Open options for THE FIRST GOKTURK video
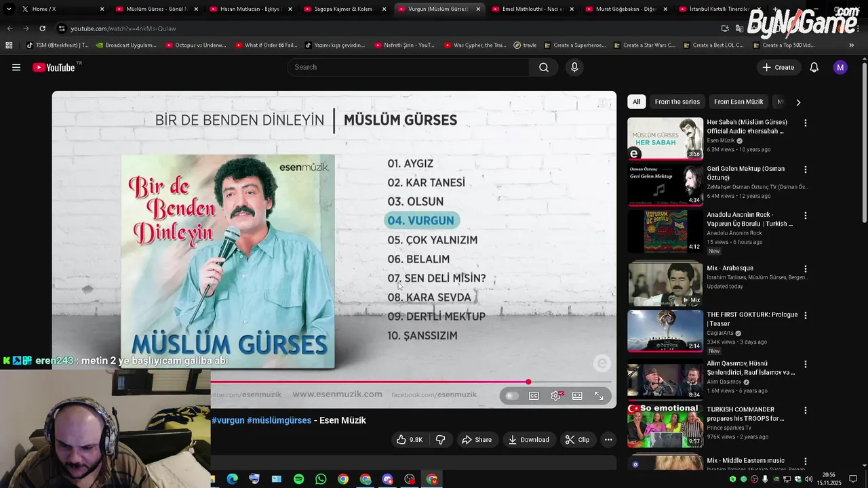Viewport: 868px width, 488px height. pyautogui.click(x=806, y=316)
